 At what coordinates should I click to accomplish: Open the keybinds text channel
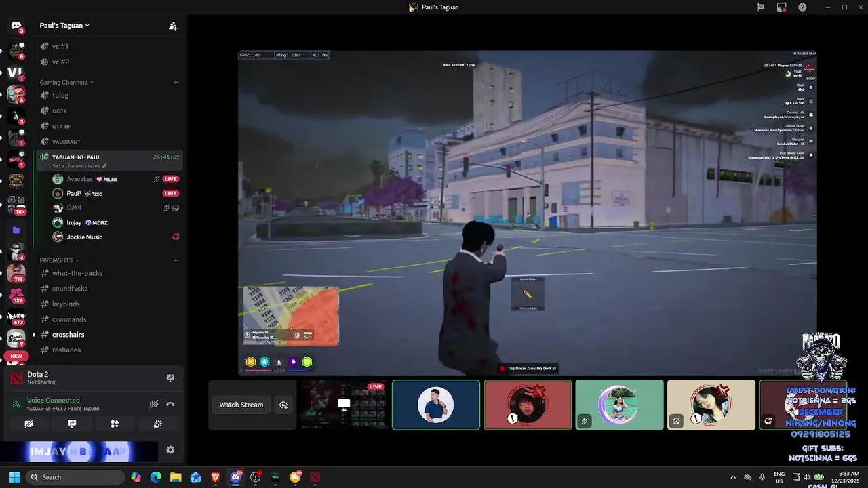(x=108, y=304)
